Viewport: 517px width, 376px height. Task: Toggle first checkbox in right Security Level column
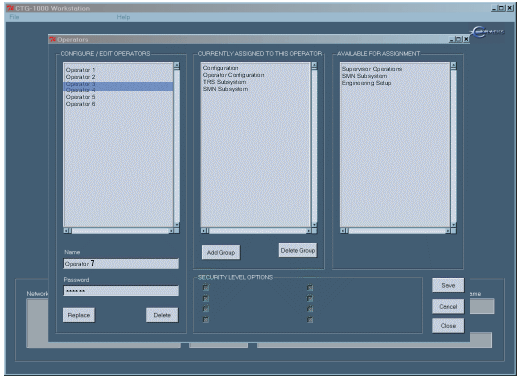pyautogui.click(x=310, y=287)
